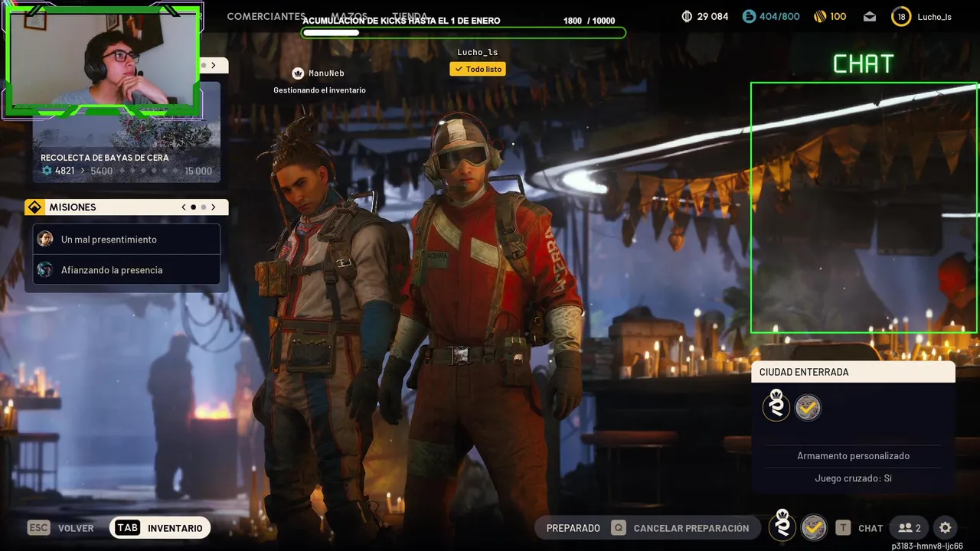Click the T key icon

[x=843, y=528]
